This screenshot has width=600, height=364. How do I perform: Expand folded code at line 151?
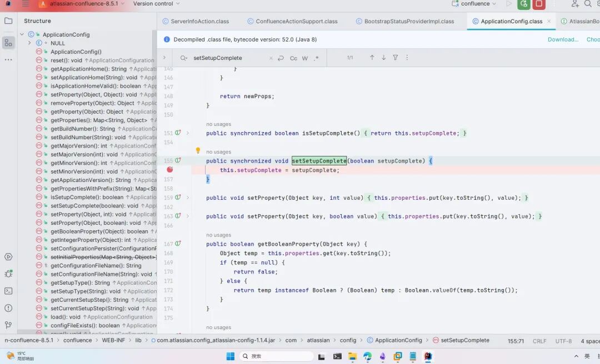click(x=188, y=133)
